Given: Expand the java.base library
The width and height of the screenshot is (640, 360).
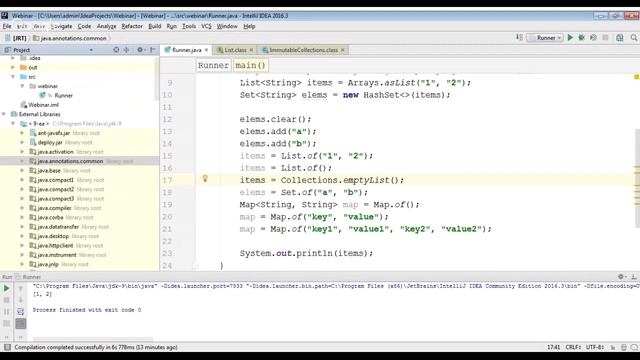Looking at the screenshot, I should pos(22,171).
